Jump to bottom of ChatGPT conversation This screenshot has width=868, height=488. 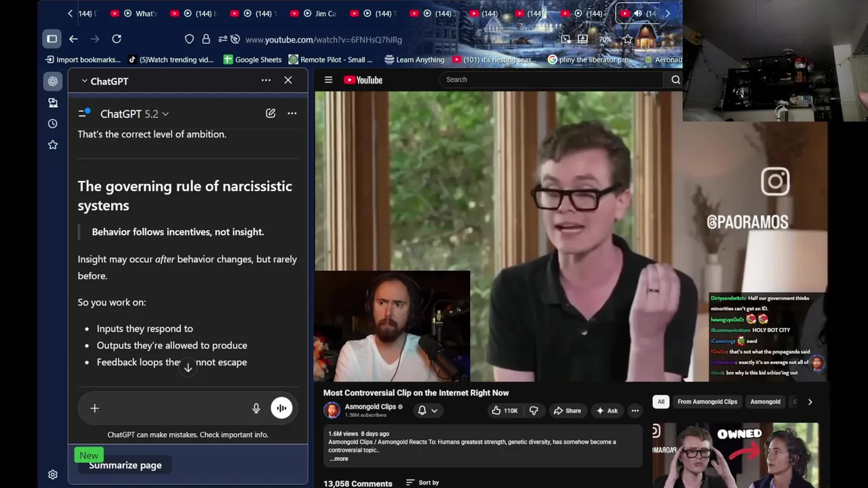tap(188, 367)
